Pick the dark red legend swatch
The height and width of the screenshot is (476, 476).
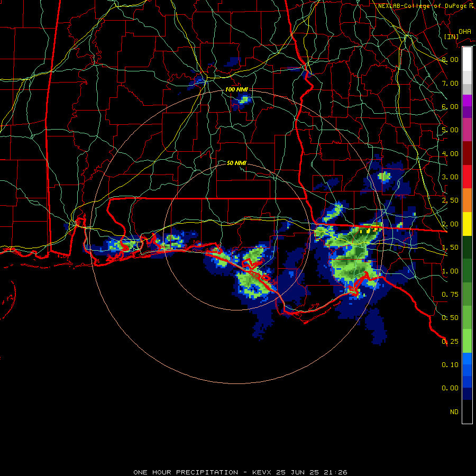(467, 153)
